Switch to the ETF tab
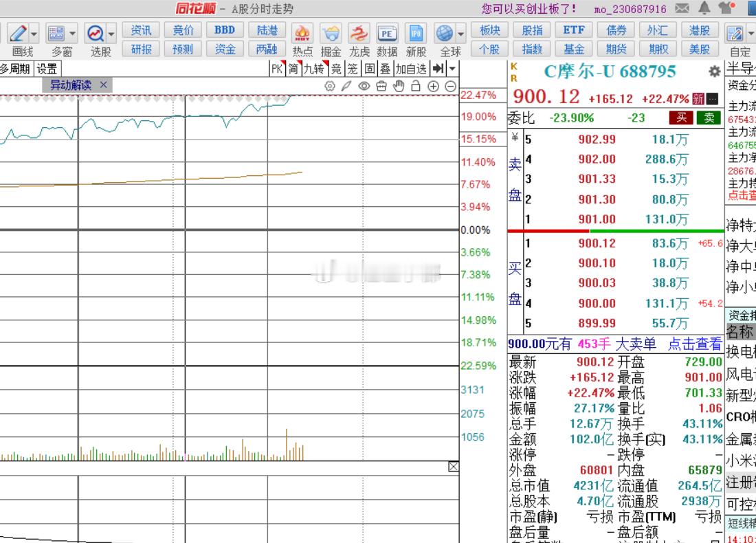The width and height of the screenshot is (756, 543). point(574,30)
